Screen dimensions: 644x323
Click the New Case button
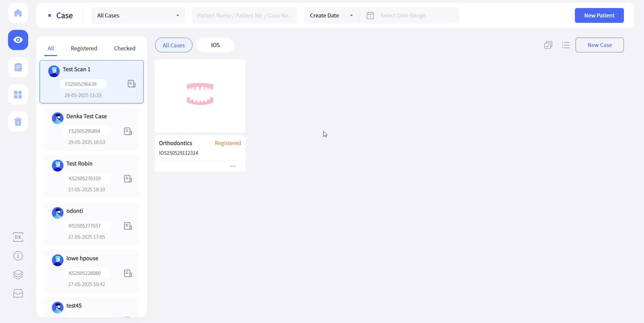point(599,45)
